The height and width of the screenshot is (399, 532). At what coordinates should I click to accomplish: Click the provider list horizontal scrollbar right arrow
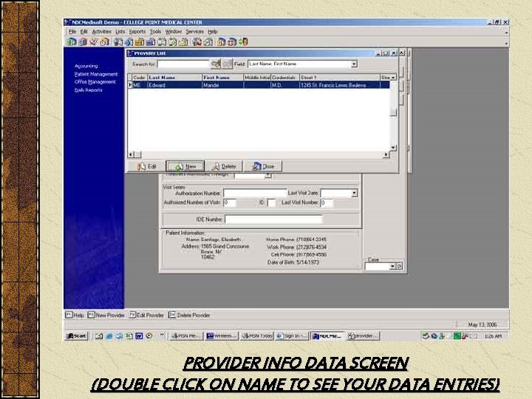click(x=386, y=155)
